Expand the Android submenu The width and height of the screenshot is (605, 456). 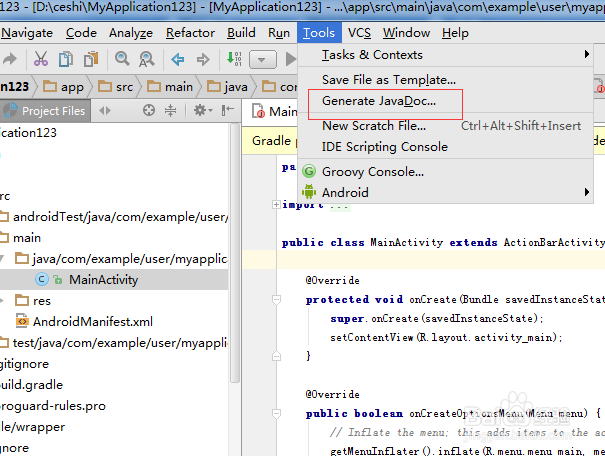pyautogui.click(x=445, y=192)
